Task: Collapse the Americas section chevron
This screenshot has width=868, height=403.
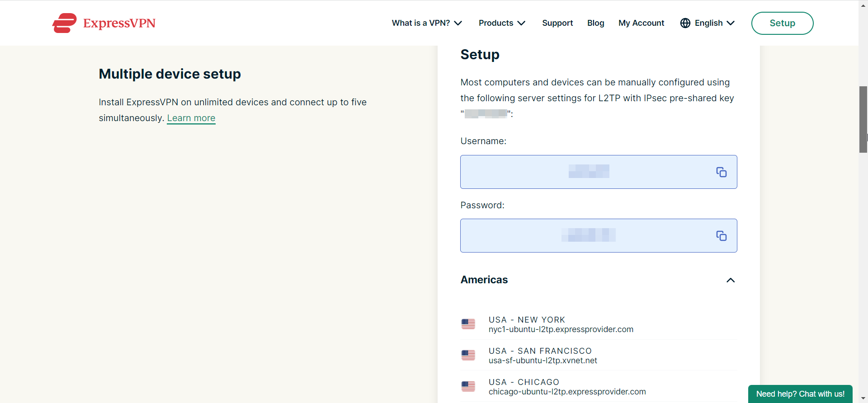Action: [730, 280]
